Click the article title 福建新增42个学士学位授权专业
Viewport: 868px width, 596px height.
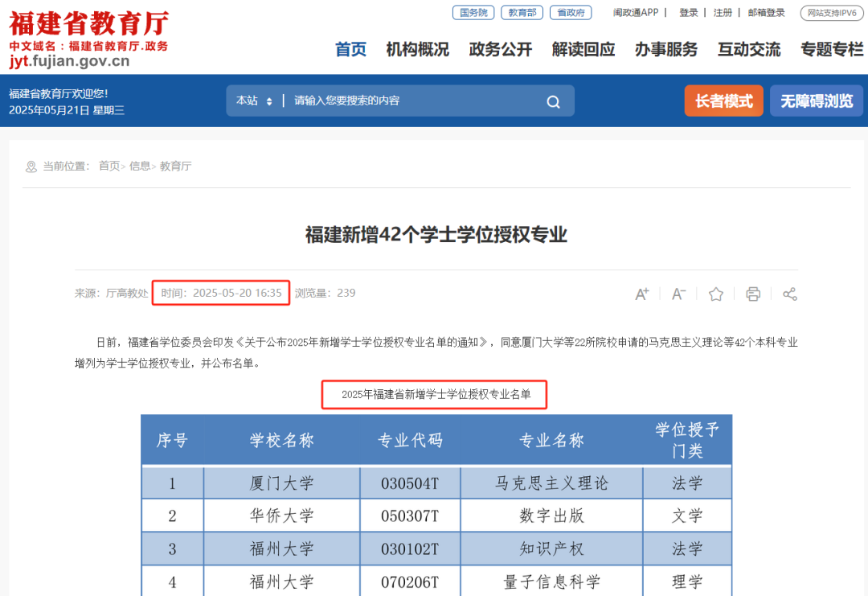(x=436, y=234)
